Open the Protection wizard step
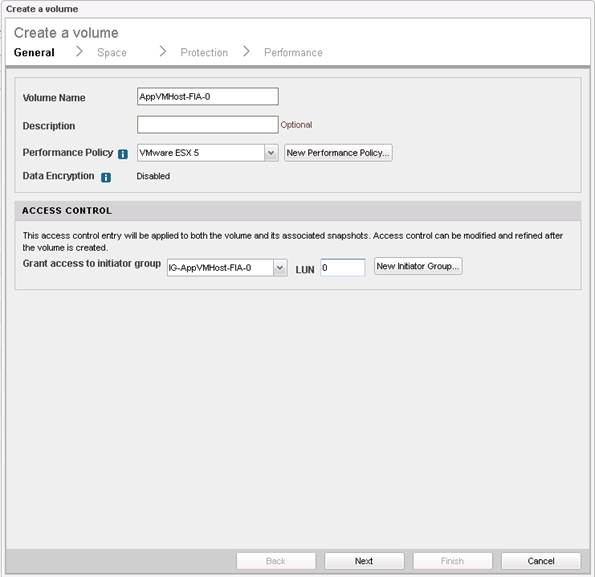Image resolution: width=595 pixels, height=577 pixels. [x=204, y=52]
